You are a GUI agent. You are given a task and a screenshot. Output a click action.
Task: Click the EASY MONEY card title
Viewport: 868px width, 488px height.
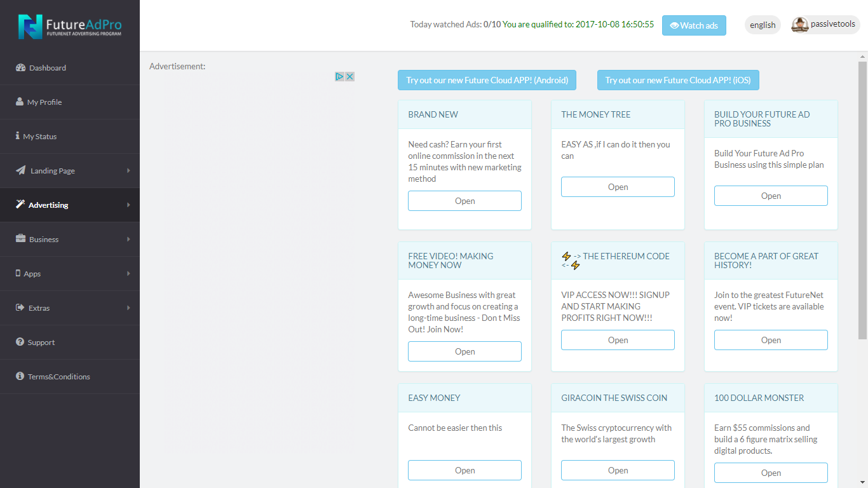[434, 398]
